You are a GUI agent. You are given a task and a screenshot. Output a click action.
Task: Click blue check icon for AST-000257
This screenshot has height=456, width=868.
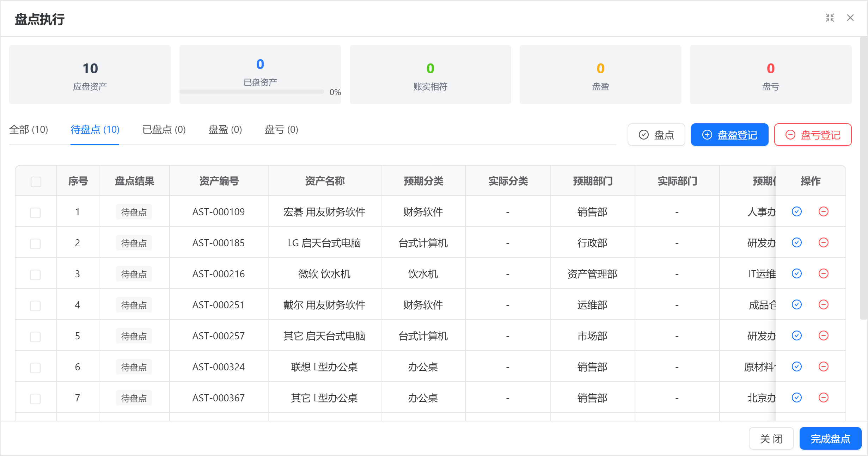797,335
